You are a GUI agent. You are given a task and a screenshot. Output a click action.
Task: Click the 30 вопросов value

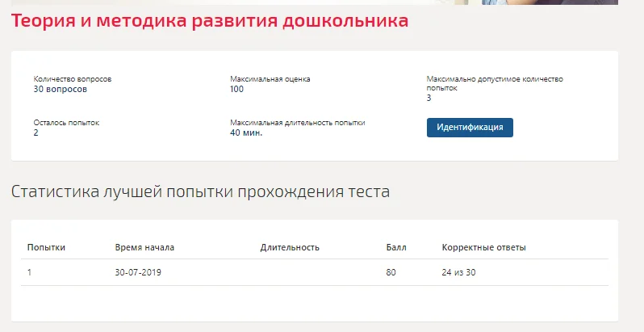(61, 89)
